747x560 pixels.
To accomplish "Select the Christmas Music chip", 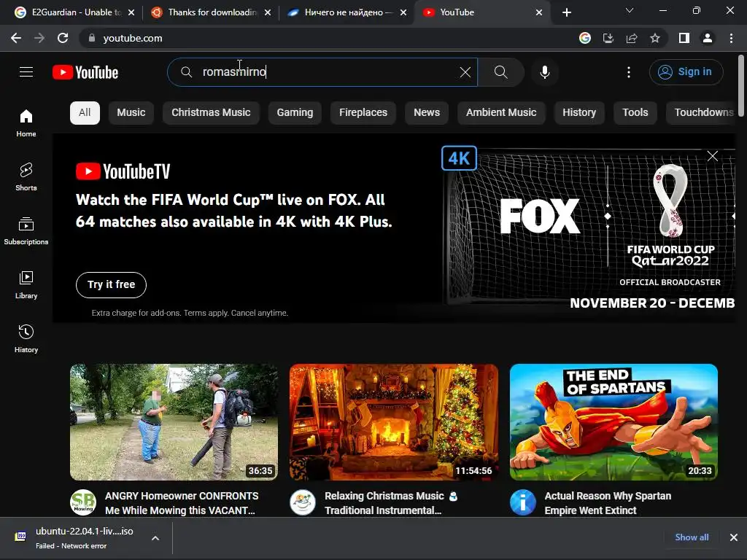I will (211, 113).
